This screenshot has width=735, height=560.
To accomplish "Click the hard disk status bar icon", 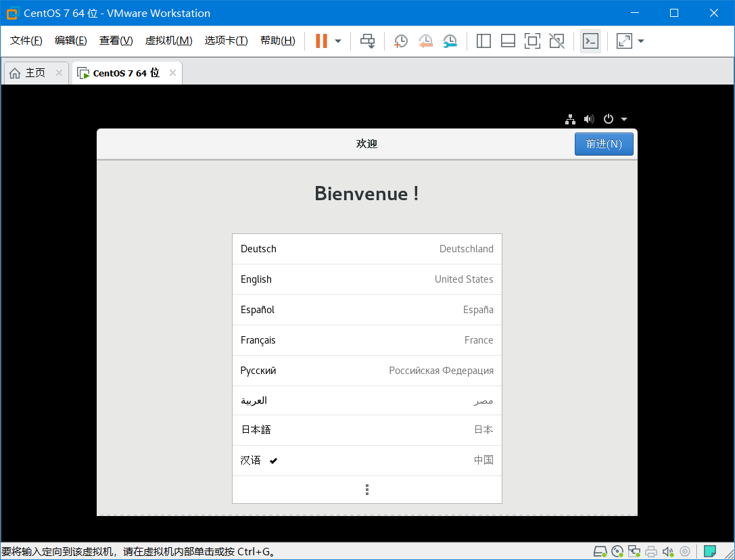I will (600, 552).
